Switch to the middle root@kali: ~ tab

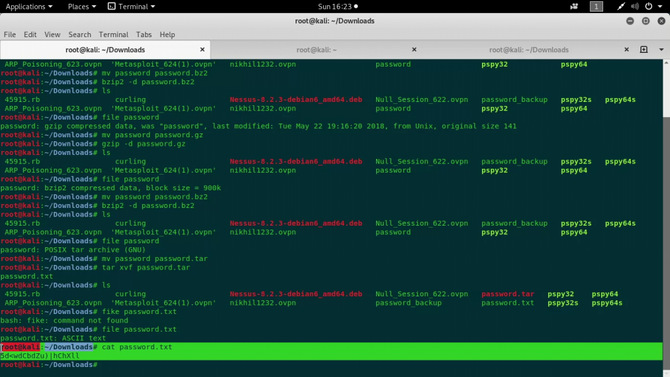316,50
